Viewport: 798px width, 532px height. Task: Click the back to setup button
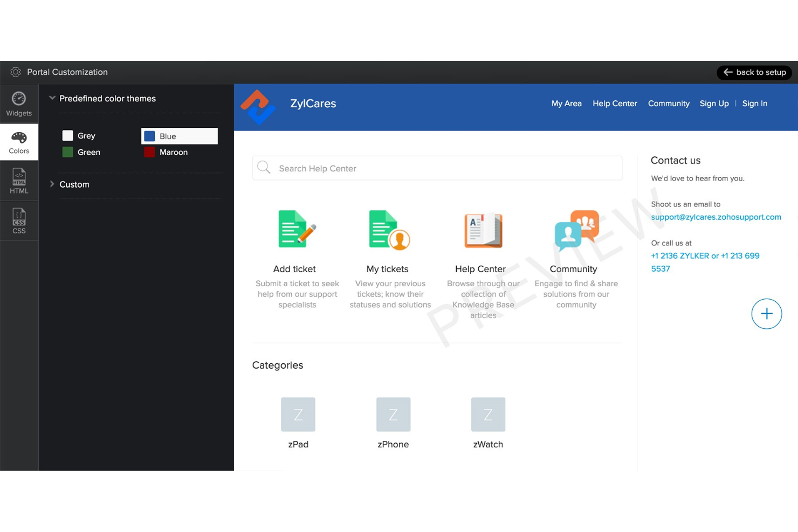pos(754,72)
